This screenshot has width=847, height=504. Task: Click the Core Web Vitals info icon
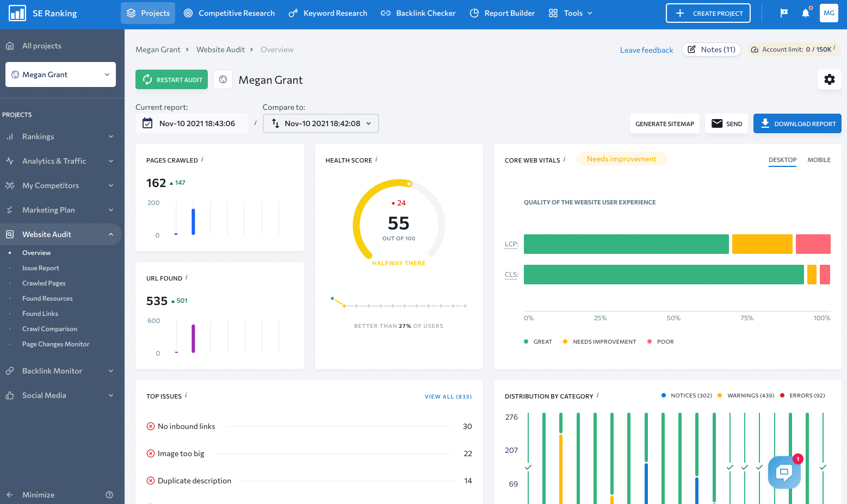[x=564, y=159]
